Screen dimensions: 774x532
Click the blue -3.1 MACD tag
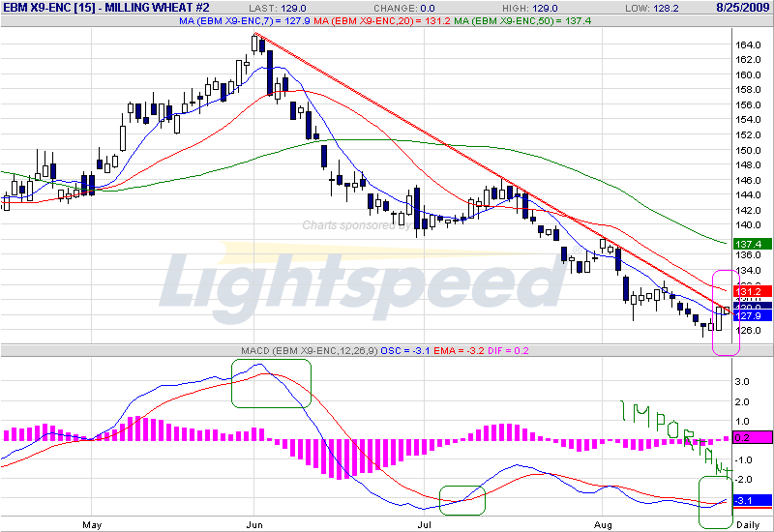coord(753,500)
